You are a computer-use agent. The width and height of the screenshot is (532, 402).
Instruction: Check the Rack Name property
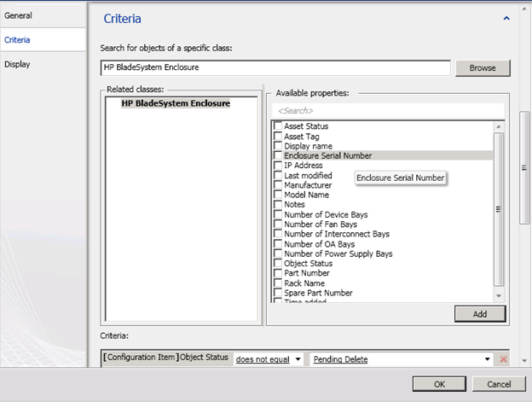(278, 283)
